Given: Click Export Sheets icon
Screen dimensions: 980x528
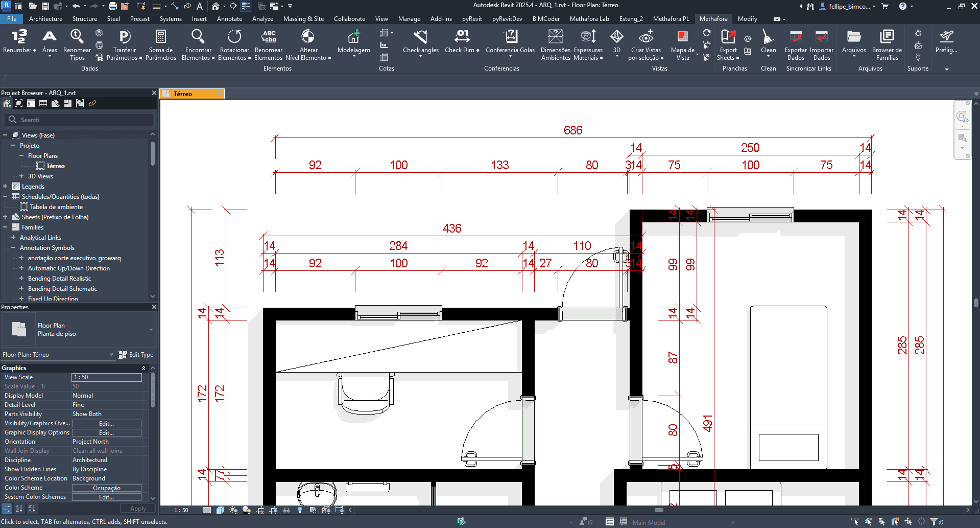Looking at the screenshot, I should (728, 37).
